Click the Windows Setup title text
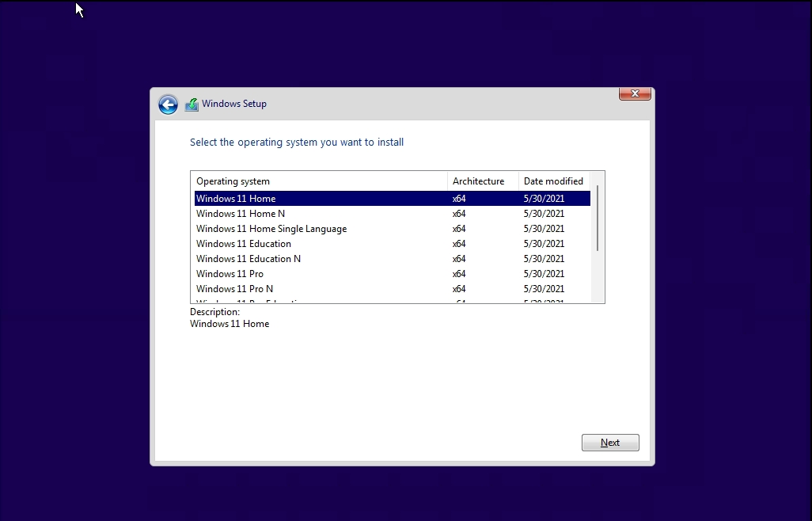 234,104
